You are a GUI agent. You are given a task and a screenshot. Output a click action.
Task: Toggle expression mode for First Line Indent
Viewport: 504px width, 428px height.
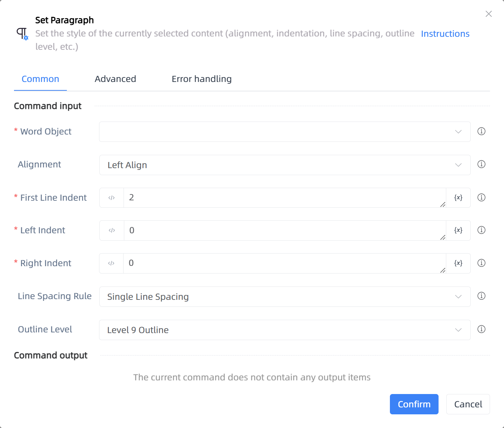[112, 198]
